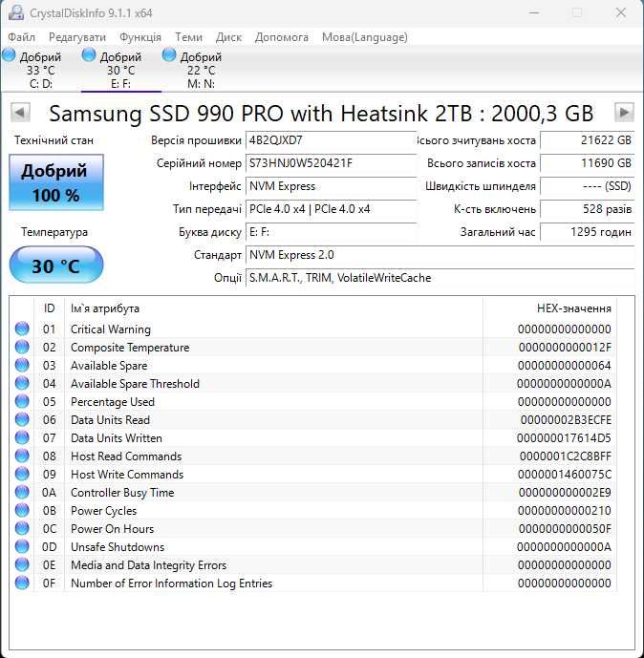Click the rotation rate value ---- (SSD)
This screenshot has width=644, height=658.
587,186
